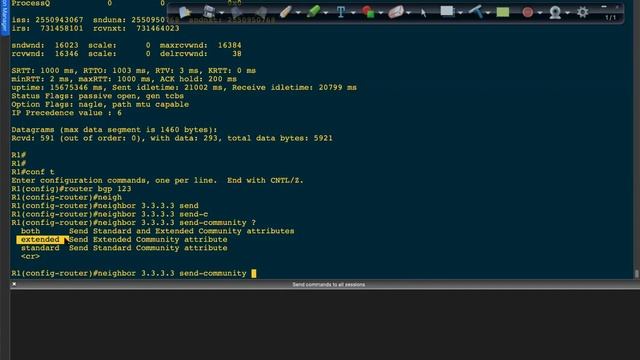This screenshot has height=360, width=640.
Task: Select the pen drawing tool
Action: tap(285, 12)
